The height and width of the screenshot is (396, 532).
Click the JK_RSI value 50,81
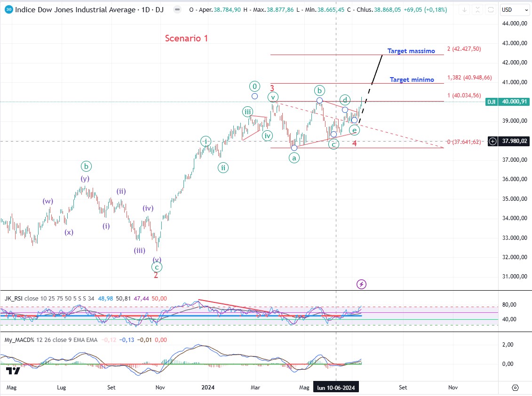click(123, 299)
